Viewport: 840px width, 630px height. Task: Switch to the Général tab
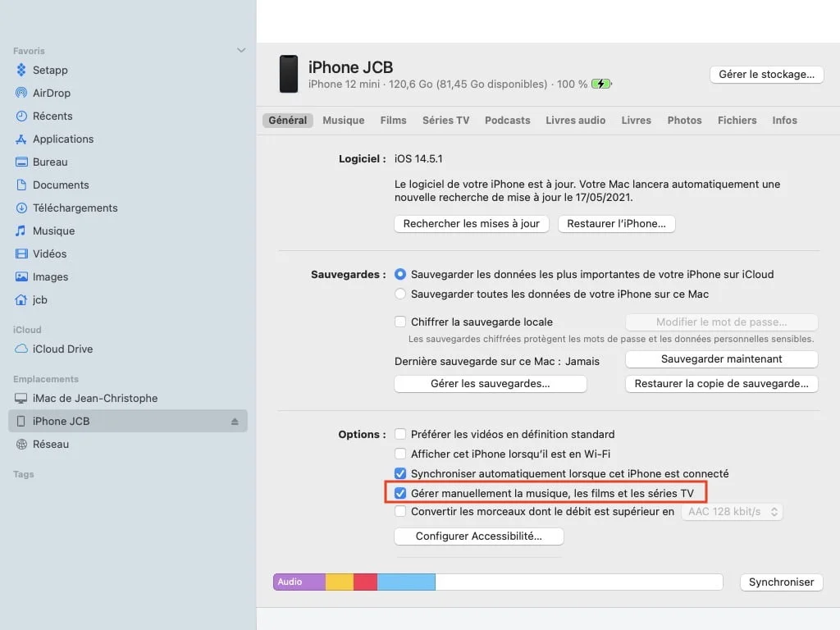click(288, 121)
